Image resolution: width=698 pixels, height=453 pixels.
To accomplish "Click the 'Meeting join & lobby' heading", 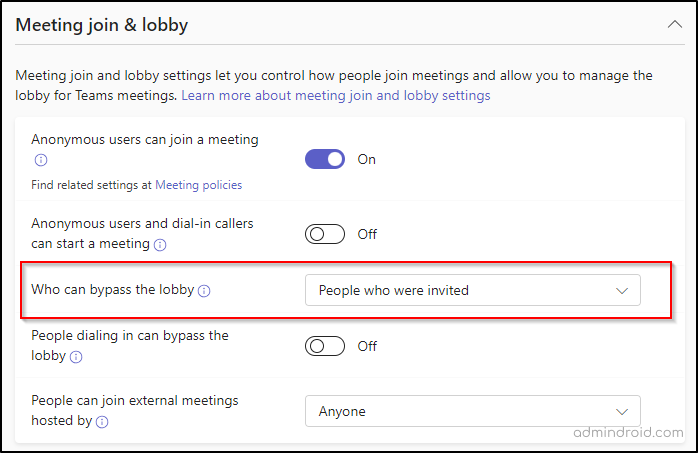I will click(x=102, y=24).
